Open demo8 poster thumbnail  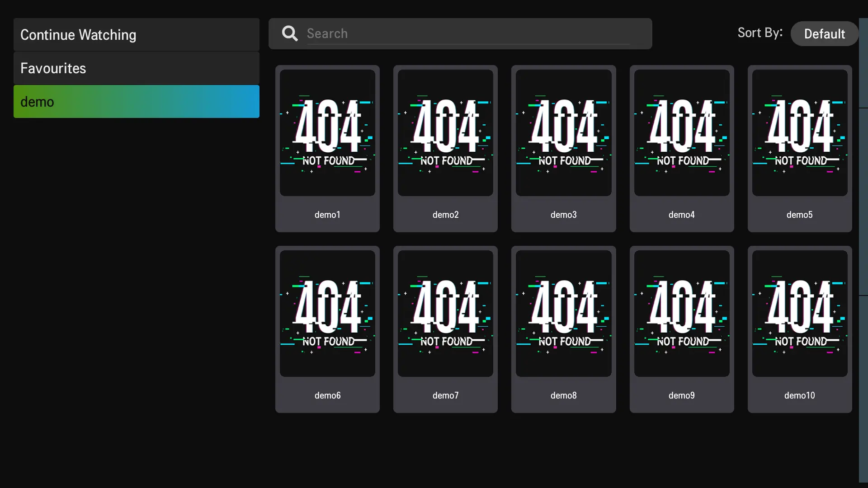[x=563, y=314]
